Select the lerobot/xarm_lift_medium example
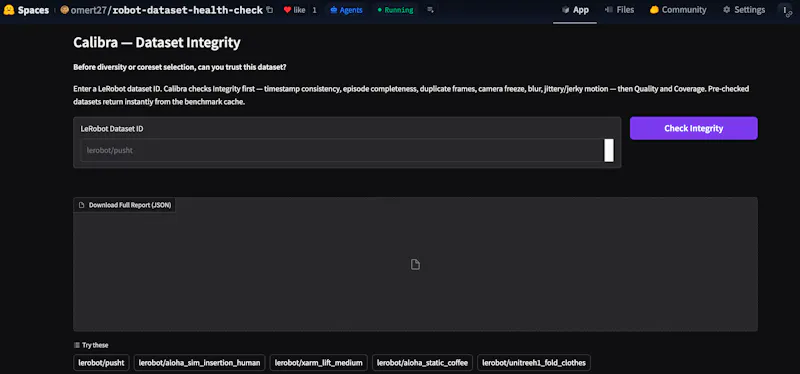The width and height of the screenshot is (800, 374). point(318,363)
